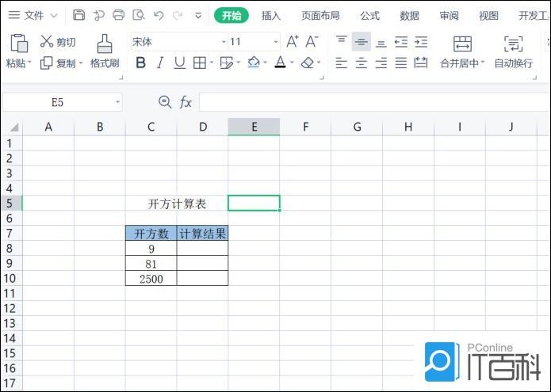Align text left

coord(341,63)
